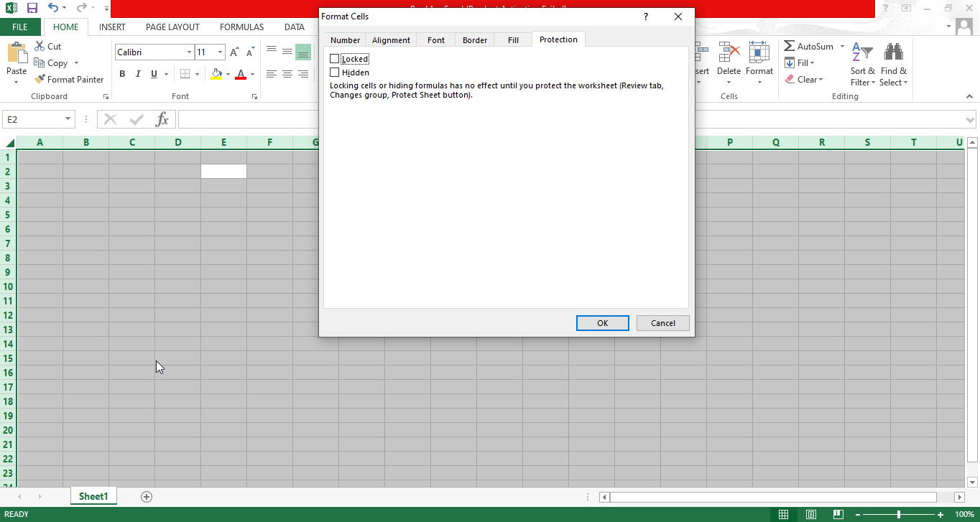Open the Clipboard pane launcher

106,96
